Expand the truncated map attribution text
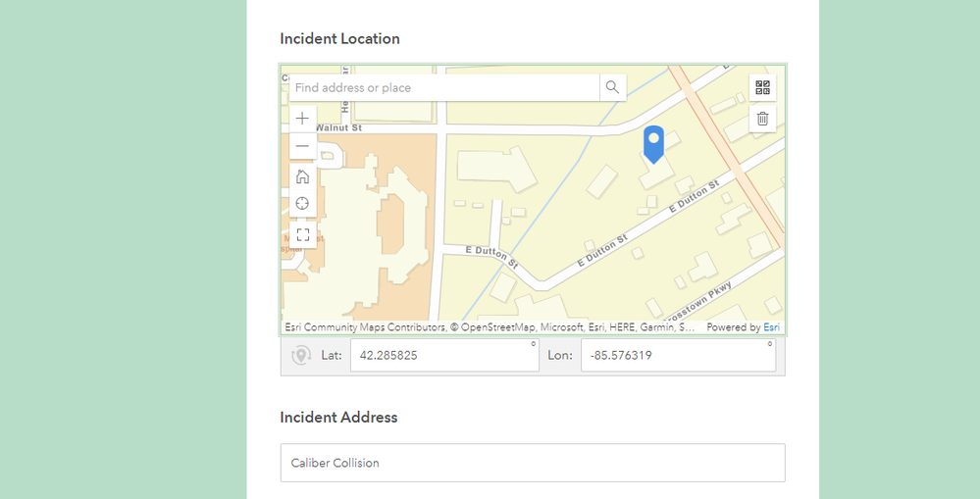The image size is (980, 499). [x=490, y=327]
